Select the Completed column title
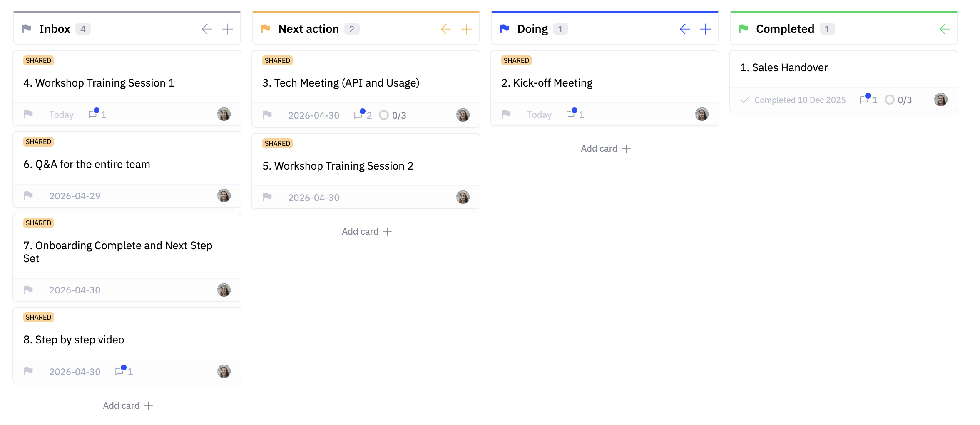Viewport: 980px width, 425px height. [x=785, y=29]
